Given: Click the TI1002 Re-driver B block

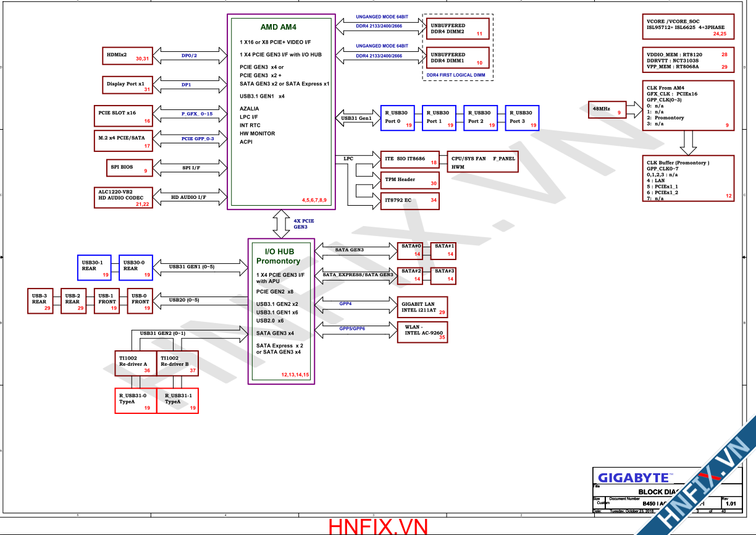Looking at the screenshot, I should coord(178,363).
